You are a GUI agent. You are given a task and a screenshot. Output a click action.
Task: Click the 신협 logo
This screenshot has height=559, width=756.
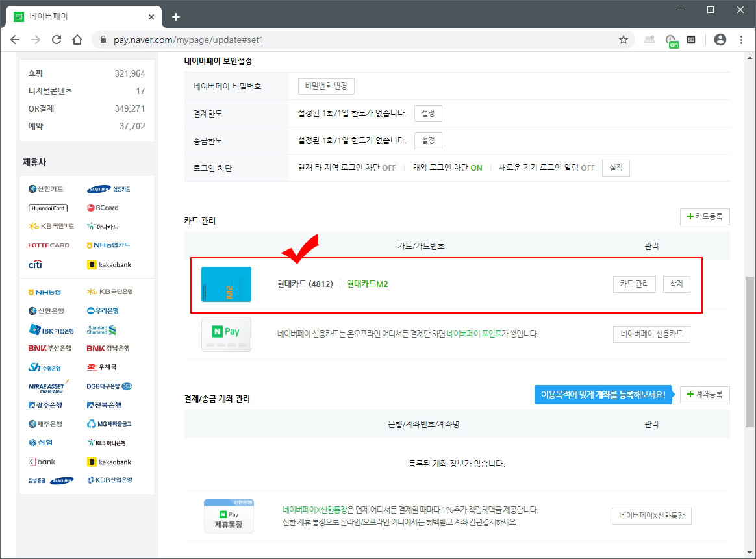click(40, 442)
